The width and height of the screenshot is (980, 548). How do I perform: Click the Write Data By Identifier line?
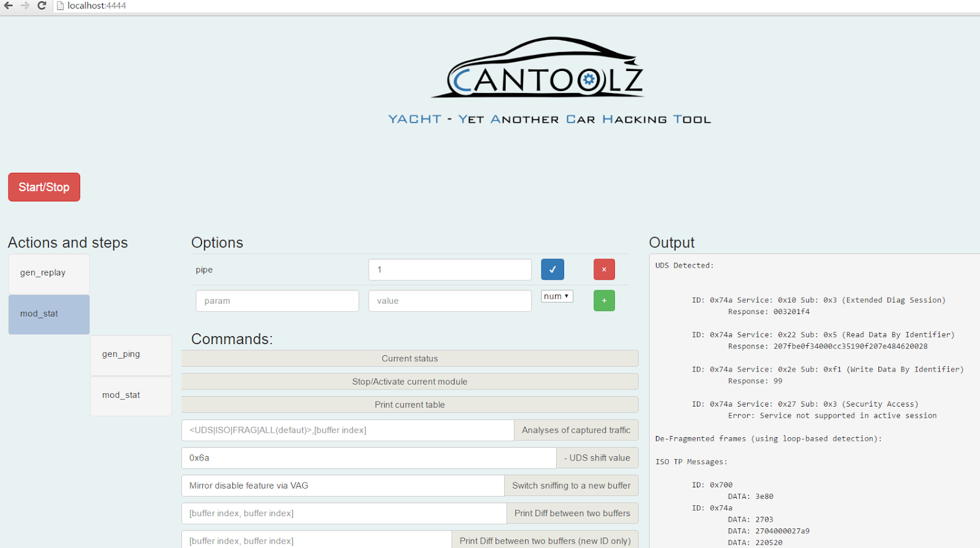pos(828,370)
